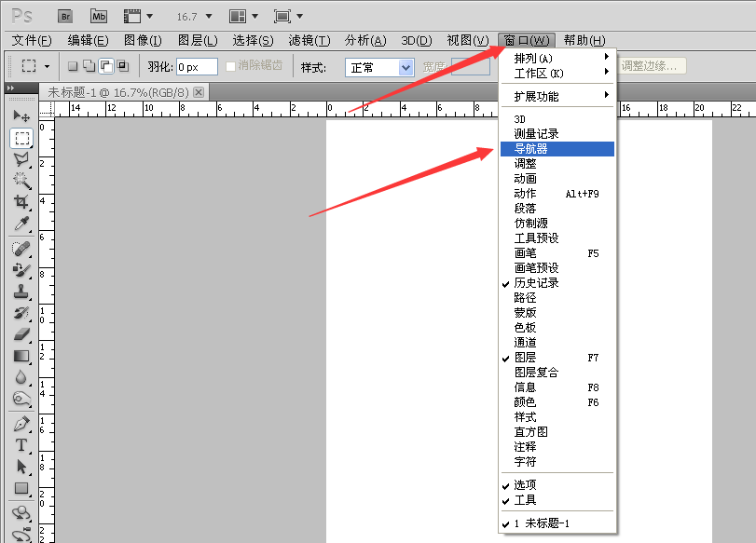This screenshot has width=756, height=543.
Task: Select the Eyedropper tool
Action: (x=21, y=224)
